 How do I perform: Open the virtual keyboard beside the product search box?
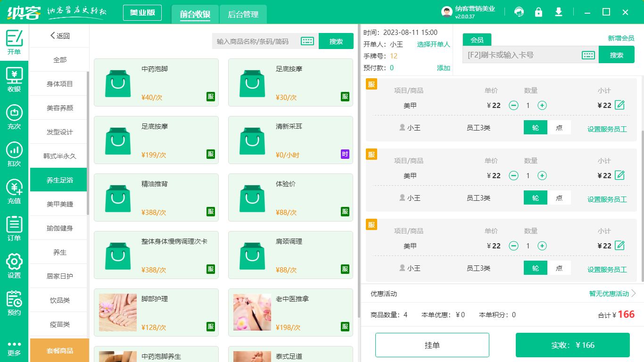pyautogui.click(x=307, y=41)
